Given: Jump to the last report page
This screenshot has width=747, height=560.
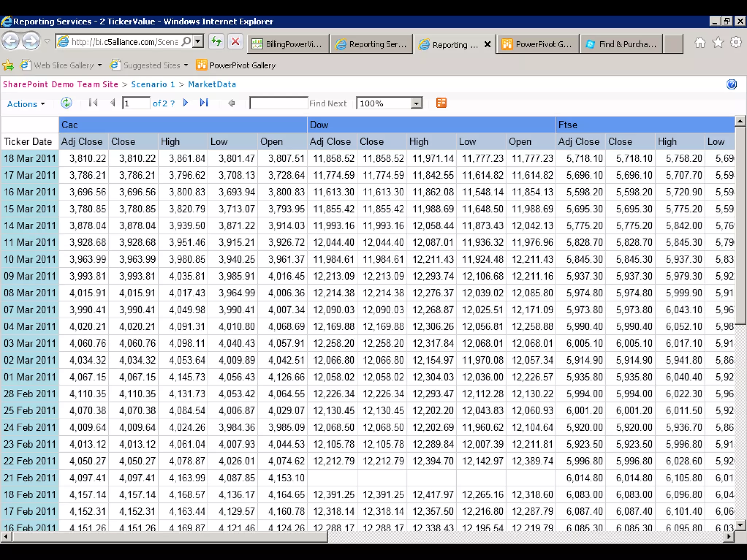Looking at the screenshot, I should point(204,103).
